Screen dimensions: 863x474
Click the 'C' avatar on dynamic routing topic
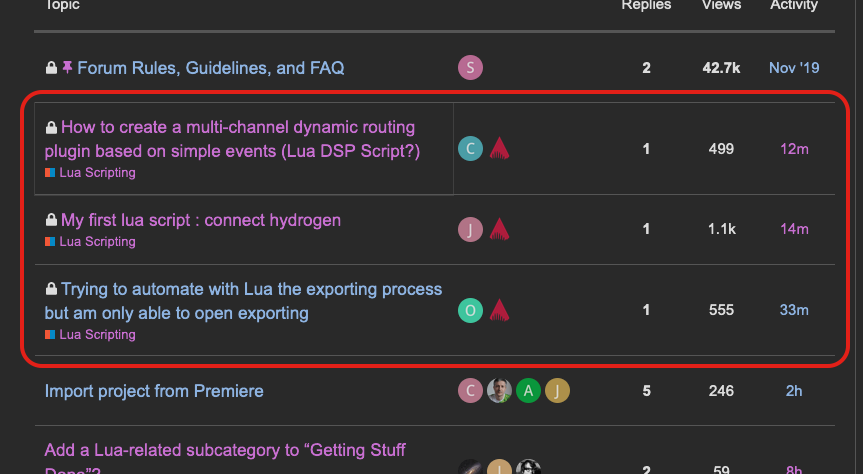pos(470,149)
